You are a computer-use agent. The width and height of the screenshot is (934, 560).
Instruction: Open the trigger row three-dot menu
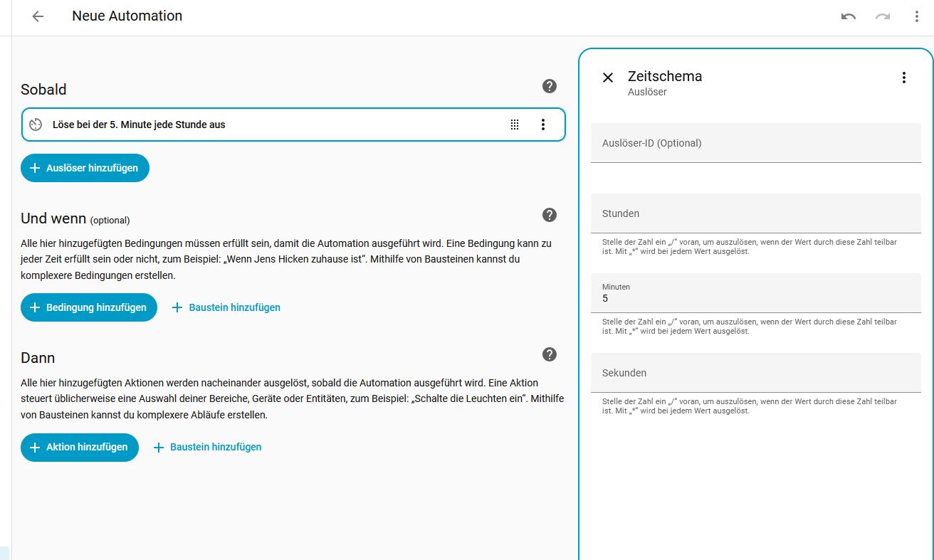[543, 125]
